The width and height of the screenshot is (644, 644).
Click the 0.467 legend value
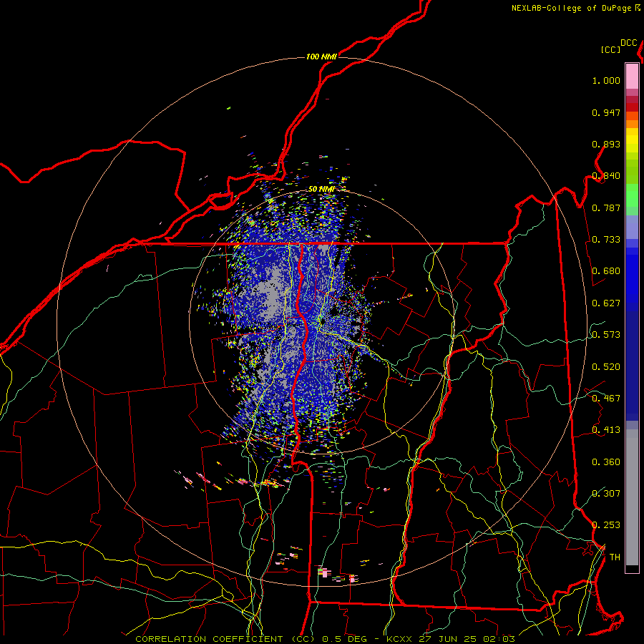(x=606, y=399)
